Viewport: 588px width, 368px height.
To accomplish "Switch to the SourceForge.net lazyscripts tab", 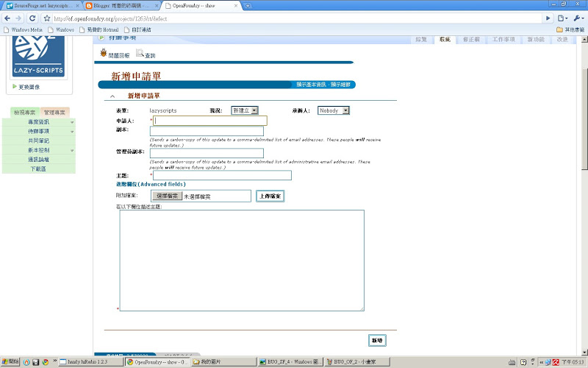I will (x=41, y=6).
